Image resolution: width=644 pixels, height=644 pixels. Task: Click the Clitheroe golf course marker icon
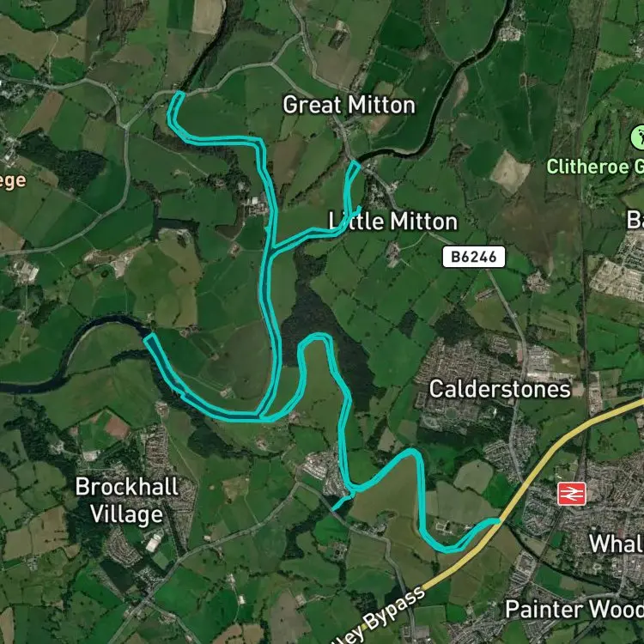point(638,138)
